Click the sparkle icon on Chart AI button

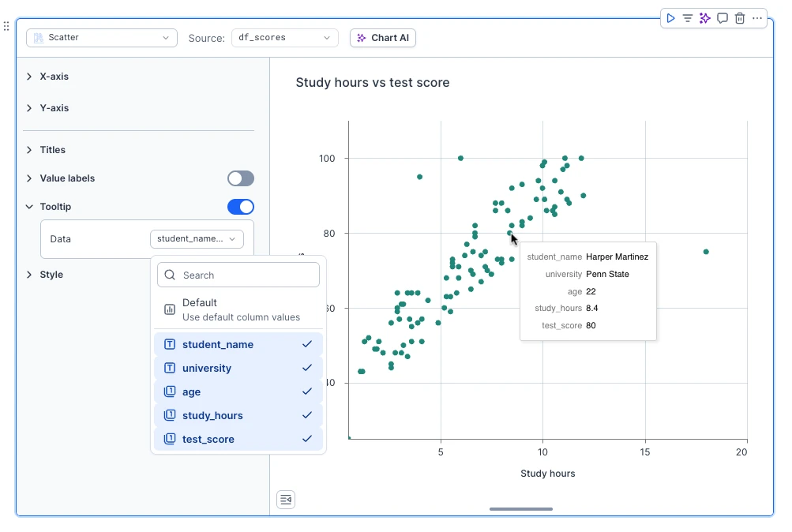coord(361,38)
